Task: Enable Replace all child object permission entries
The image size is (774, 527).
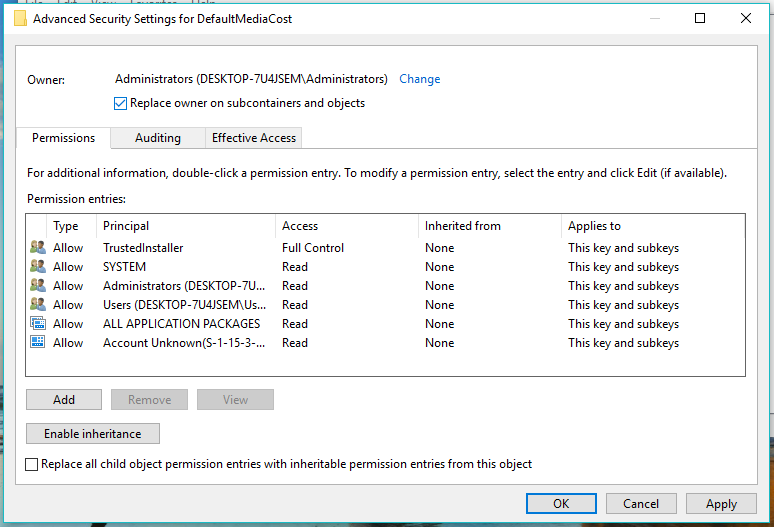Action: coord(32,464)
